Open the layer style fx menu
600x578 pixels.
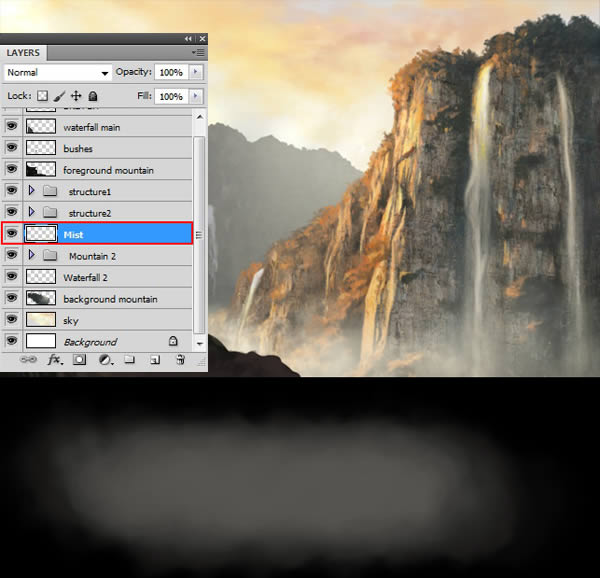click(x=55, y=360)
